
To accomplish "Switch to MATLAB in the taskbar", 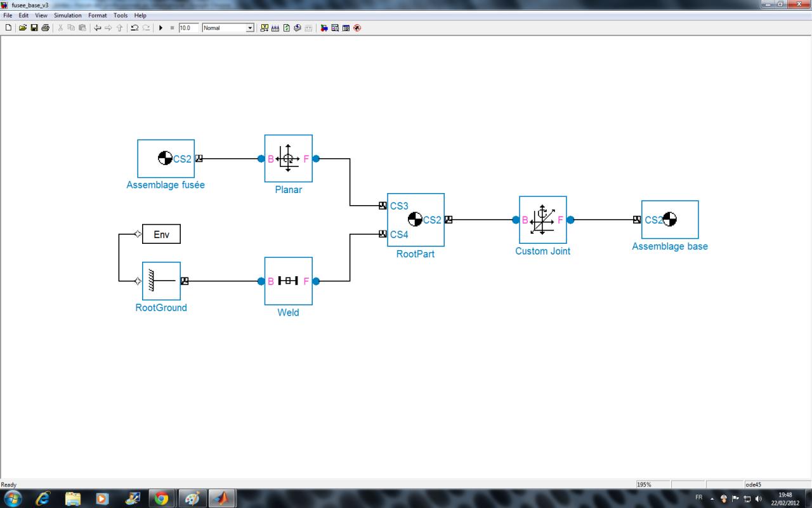I will click(x=221, y=498).
